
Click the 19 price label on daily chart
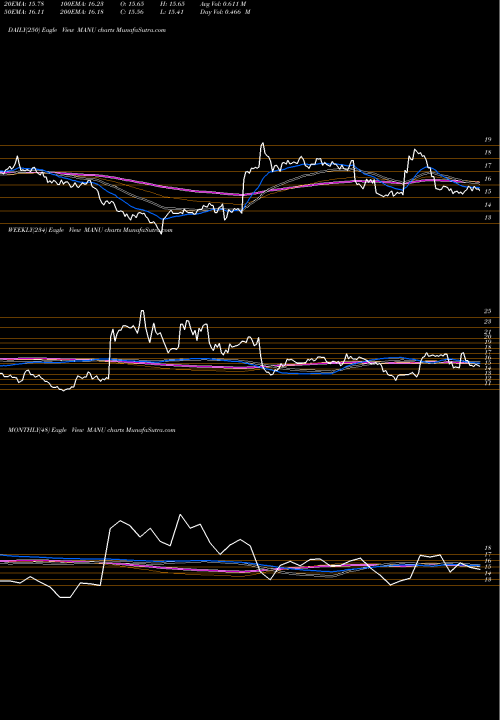(488, 140)
